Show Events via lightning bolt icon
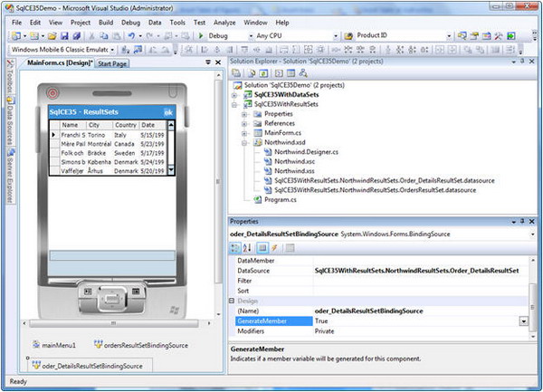This screenshot has width=543, height=392. pos(274,247)
